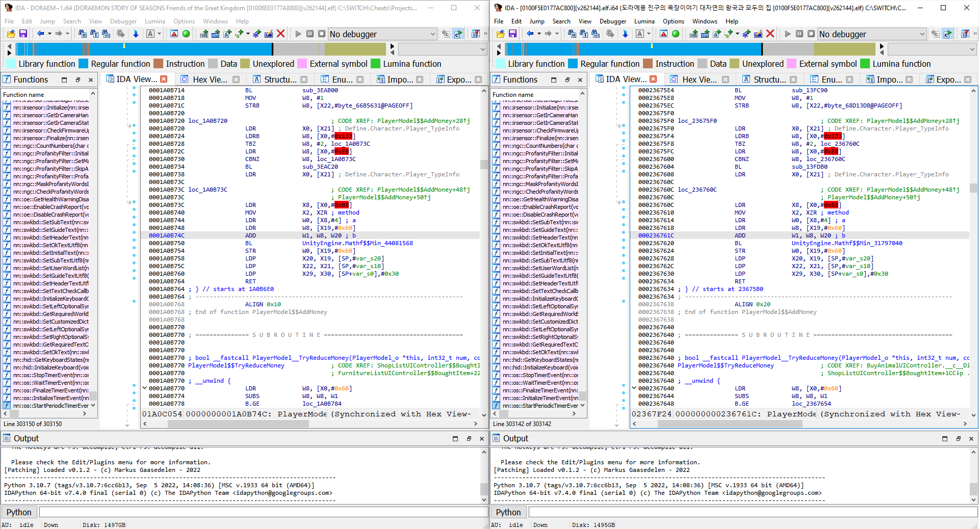980x529 pixels.
Task: Save the database in the right IDA window
Action: coord(512,34)
